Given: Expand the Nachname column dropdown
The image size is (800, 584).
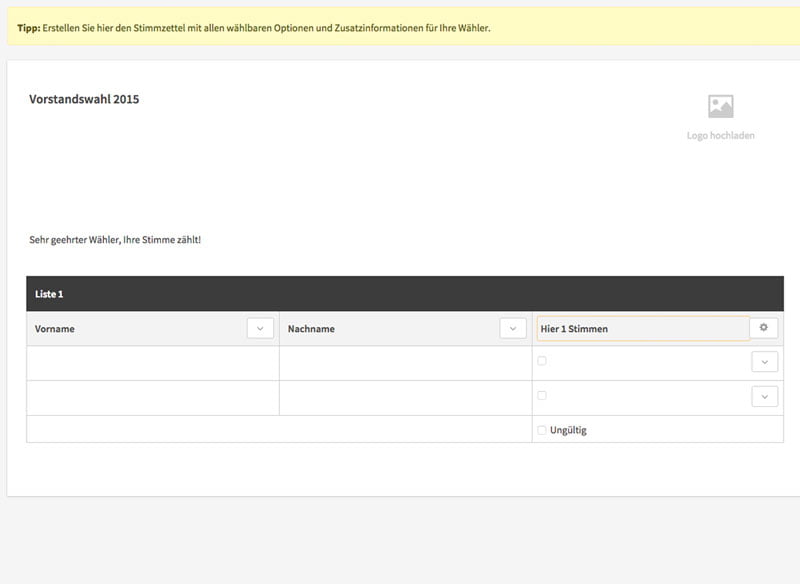Looking at the screenshot, I should click(x=512, y=328).
